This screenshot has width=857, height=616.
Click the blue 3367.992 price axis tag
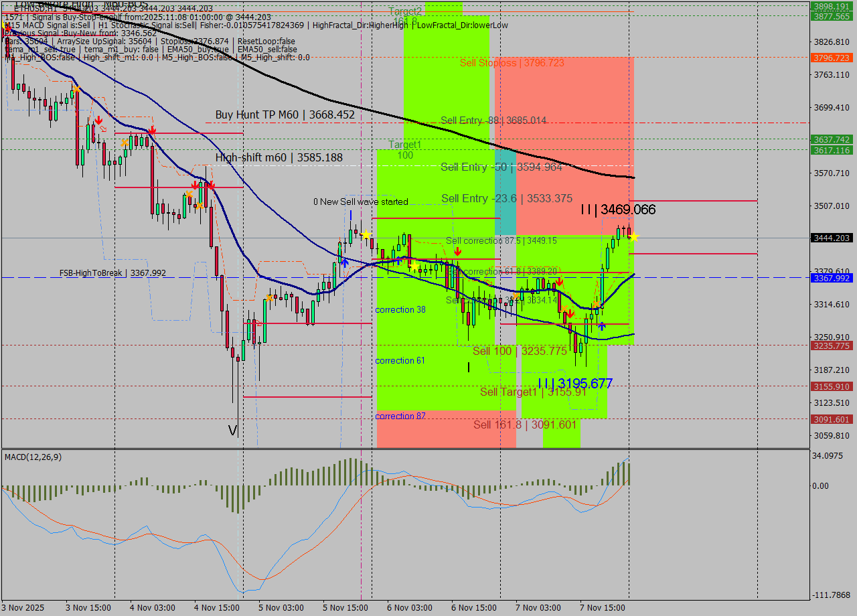[831, 278]
